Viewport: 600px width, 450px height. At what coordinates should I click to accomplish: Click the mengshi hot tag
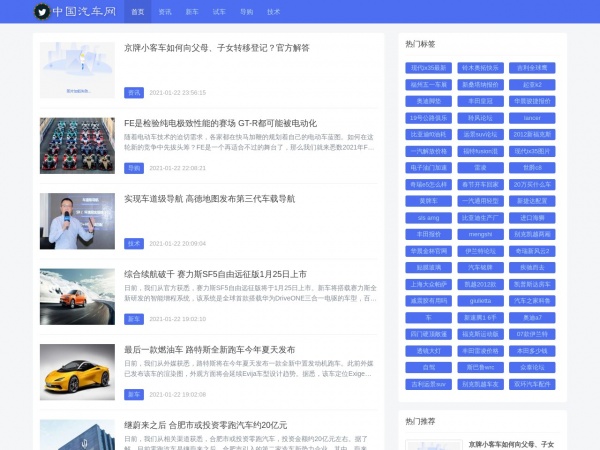(480, 234)
